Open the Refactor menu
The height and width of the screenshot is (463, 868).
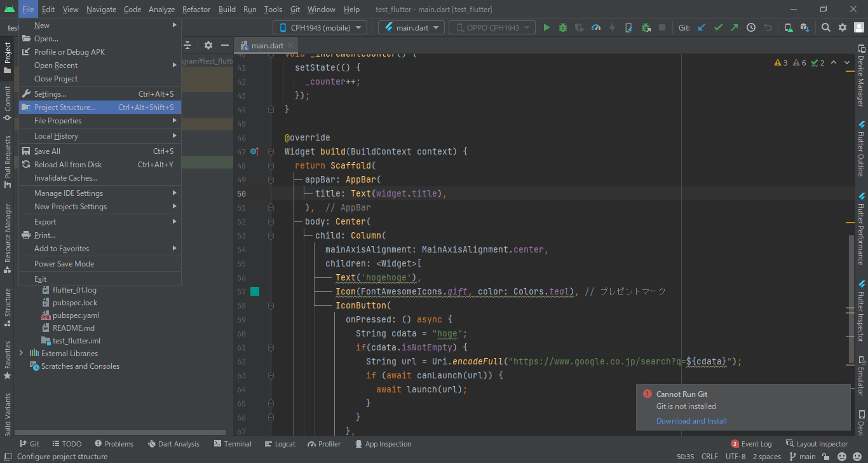(x=196, y=10)
